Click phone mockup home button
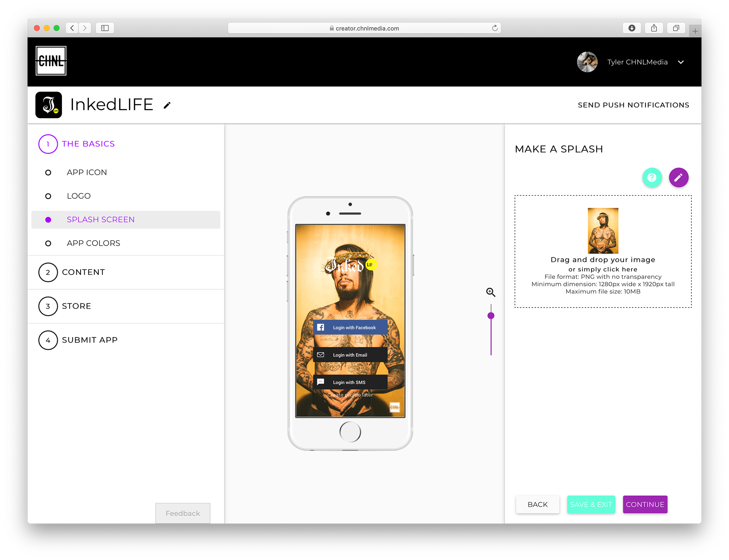This screenshot has width=729, height=560. coord(350,432)
